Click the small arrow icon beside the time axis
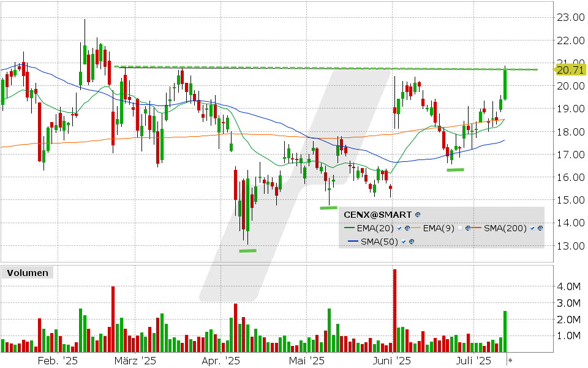Image resolution: width=588 pixels, height=368 pixels. pyautogui.click(x=510, y=361)
